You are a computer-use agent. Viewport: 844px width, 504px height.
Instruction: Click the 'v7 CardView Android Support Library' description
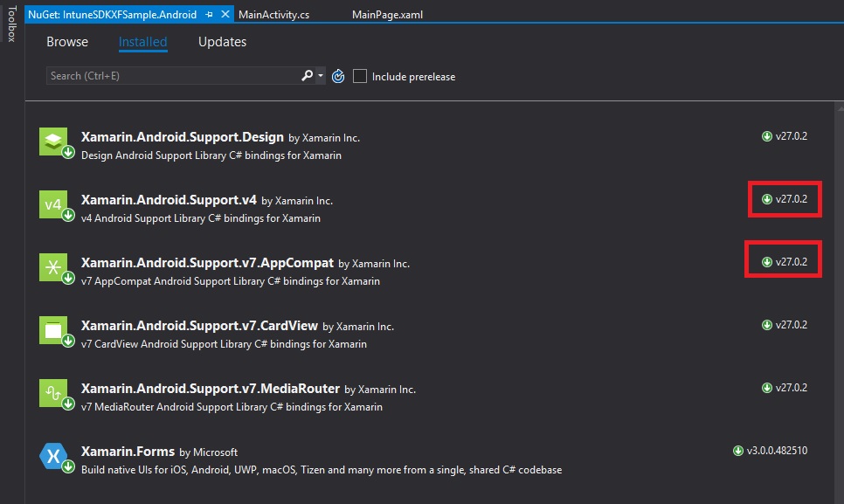pyautogui.click(x=224, y=344)
